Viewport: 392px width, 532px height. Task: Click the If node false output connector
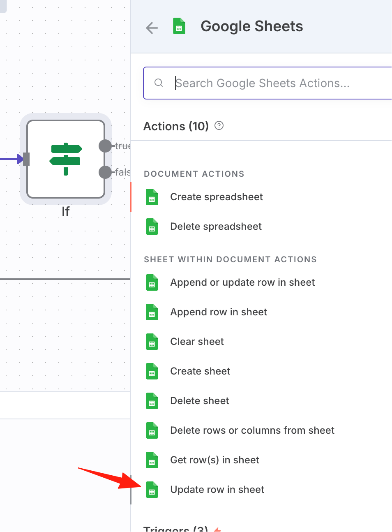coord(105,172)
